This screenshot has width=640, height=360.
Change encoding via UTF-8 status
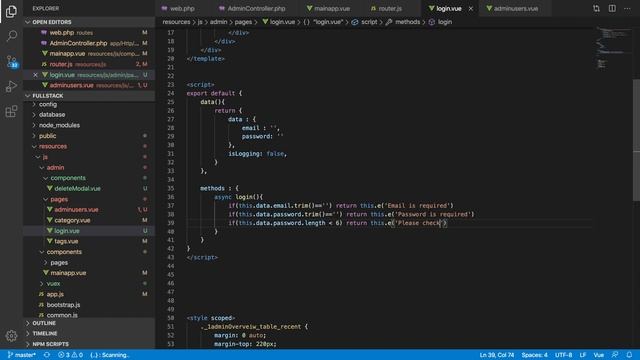563,355
